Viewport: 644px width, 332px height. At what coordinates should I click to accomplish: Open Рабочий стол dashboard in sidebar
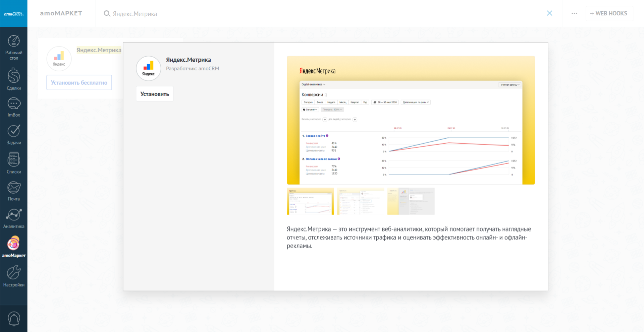(x=14, y=47)
